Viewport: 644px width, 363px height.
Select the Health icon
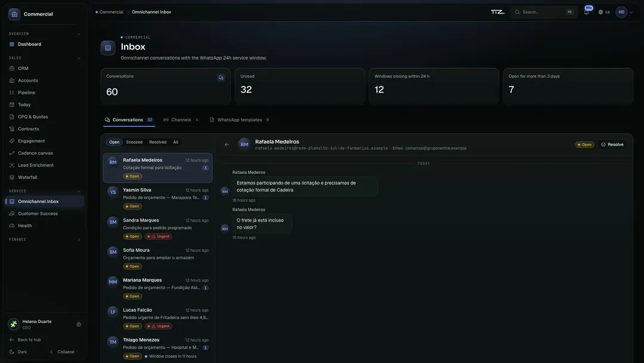pos(12,226)
